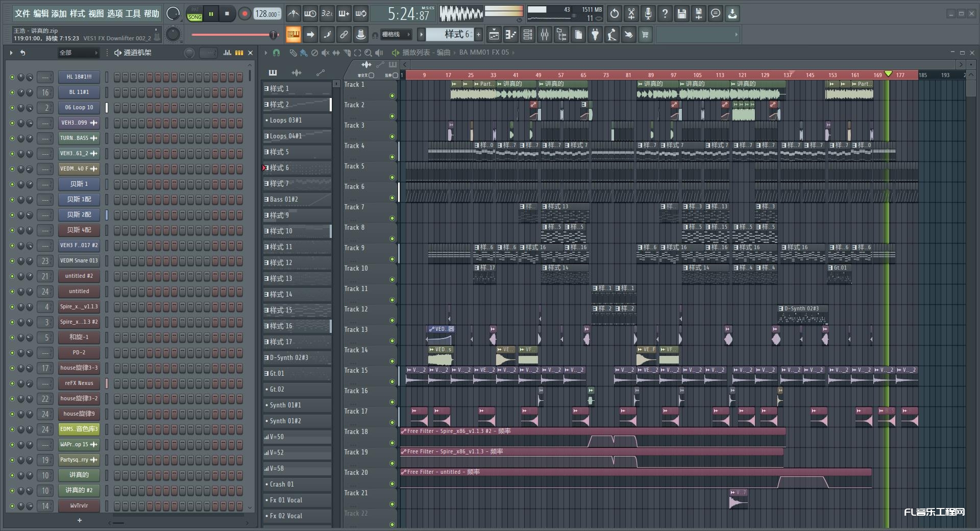Add new channel with plus button
Viewport: 980px width, 531px height.
click(x=79, y=520)
